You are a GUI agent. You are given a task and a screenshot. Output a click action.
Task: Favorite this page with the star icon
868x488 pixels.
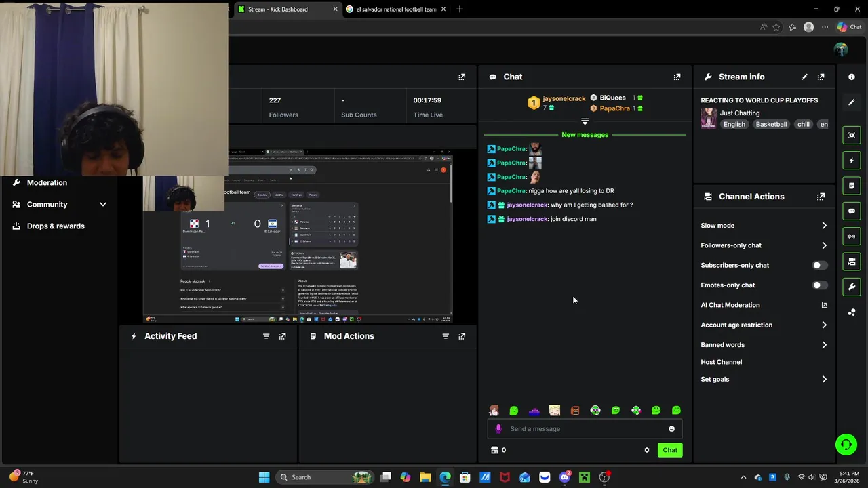pos(776,27)
